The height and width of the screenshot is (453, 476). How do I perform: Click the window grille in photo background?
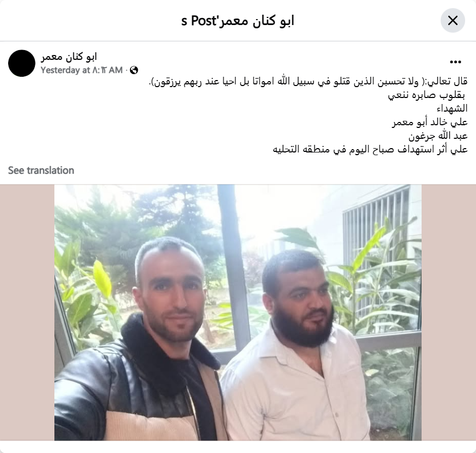click(x=376, y=225)
